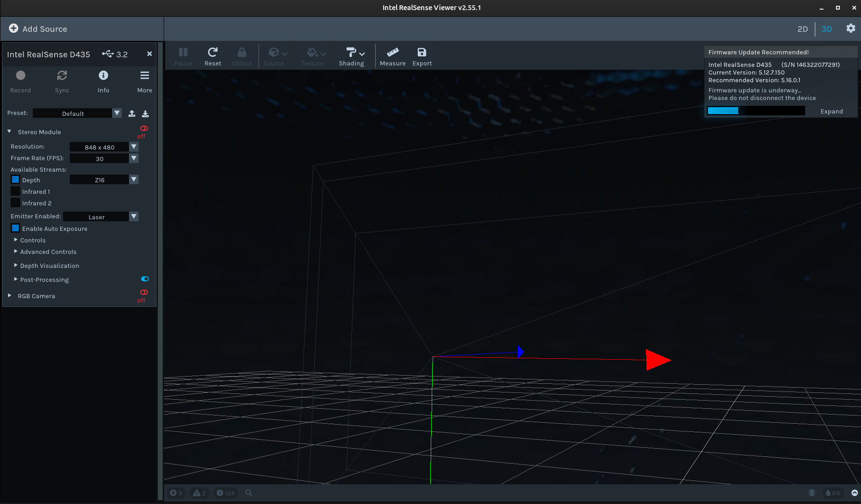The width and height of the screenshot is (861, 504).
Task: Click the 6% status indicator
Action: [x=833, y=493]
